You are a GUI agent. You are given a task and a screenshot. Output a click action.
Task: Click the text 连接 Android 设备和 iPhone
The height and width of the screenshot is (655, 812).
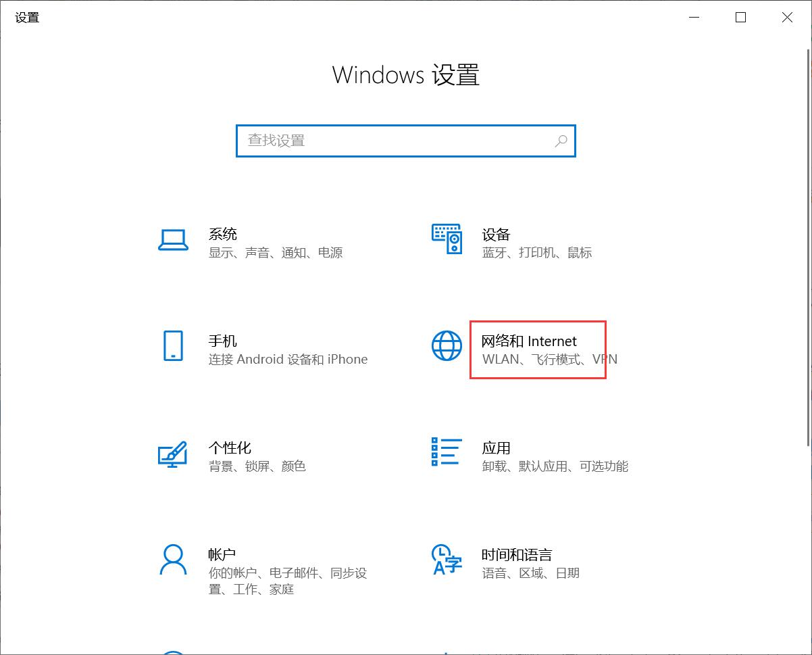(x=288, y=360)
